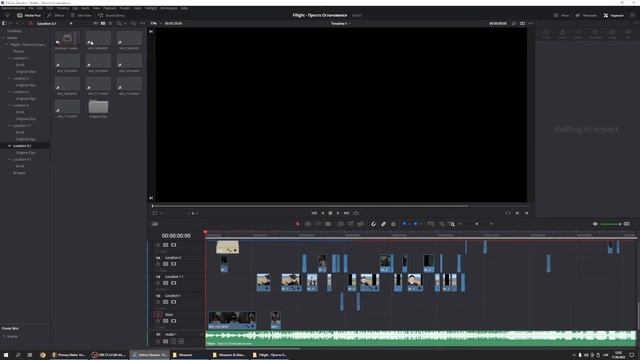Image resolution: width=640 pixels, height=360 pixels.
Task: Toggle Position Lock icon
Action: click(393, 224)
